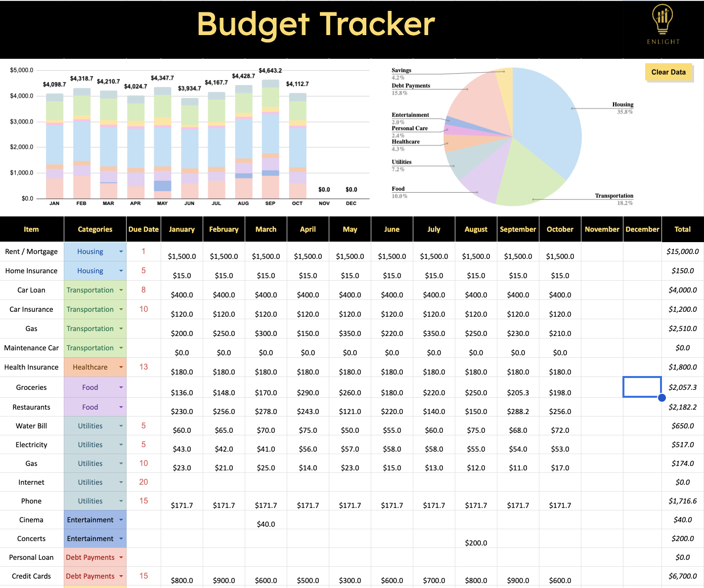Select the $200.0 August value in the Concerts row

click(x=476, y=543)
